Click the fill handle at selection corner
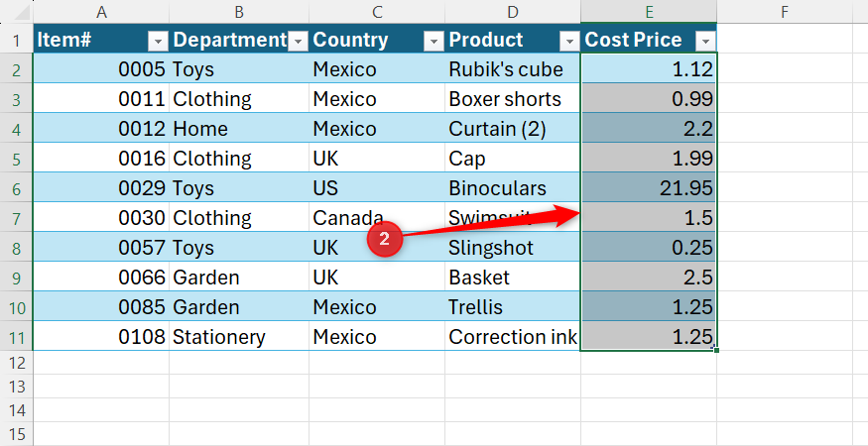The image size is (868, 446). [x=717, y=350]
